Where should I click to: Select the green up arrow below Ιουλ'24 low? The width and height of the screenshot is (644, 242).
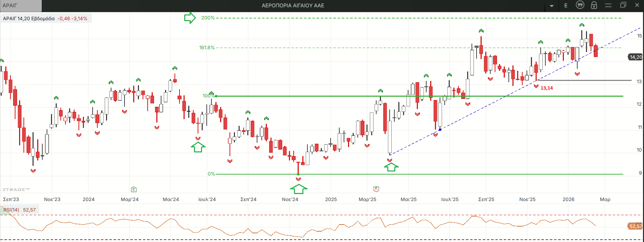[198, 147]
